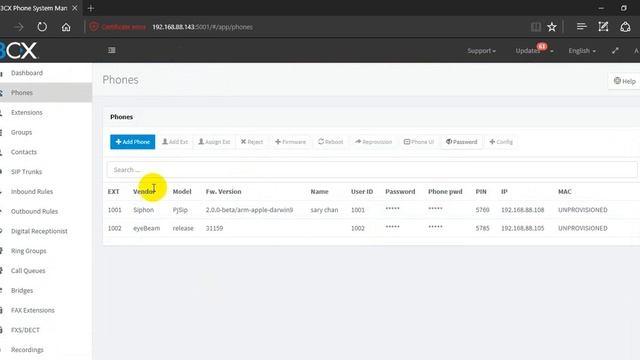Sort by MAC column header

click(x=564, y=192)
